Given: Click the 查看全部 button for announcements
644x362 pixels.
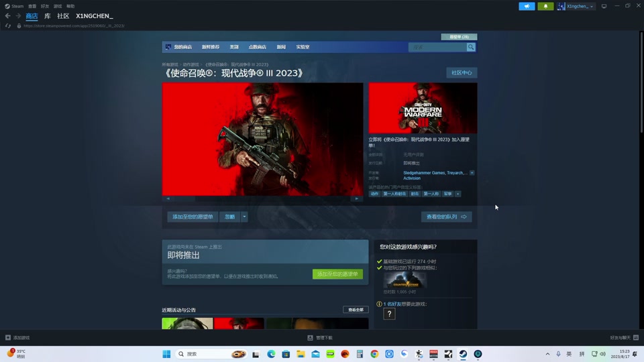Looking at the screenshot, I should tap(356, 310).
